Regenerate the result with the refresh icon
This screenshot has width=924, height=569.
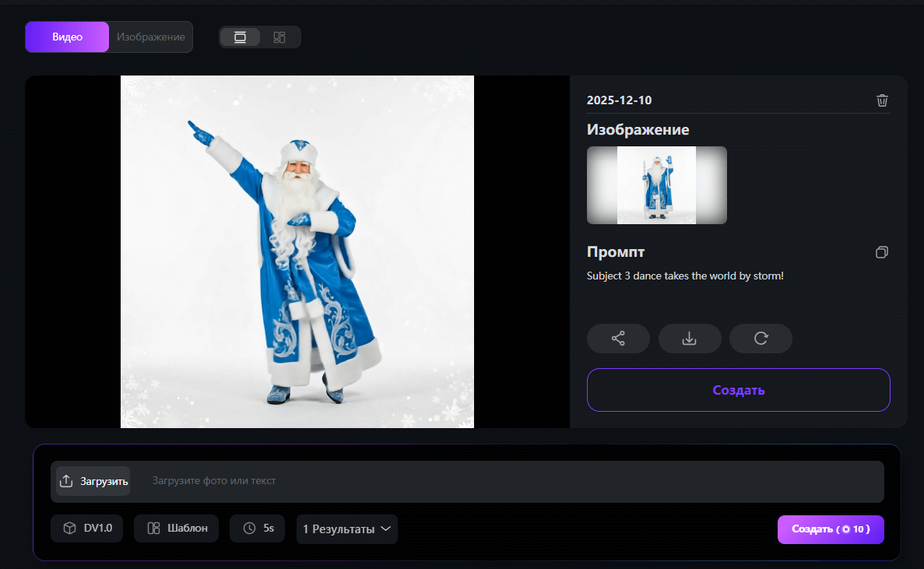[x=761, y=339]
